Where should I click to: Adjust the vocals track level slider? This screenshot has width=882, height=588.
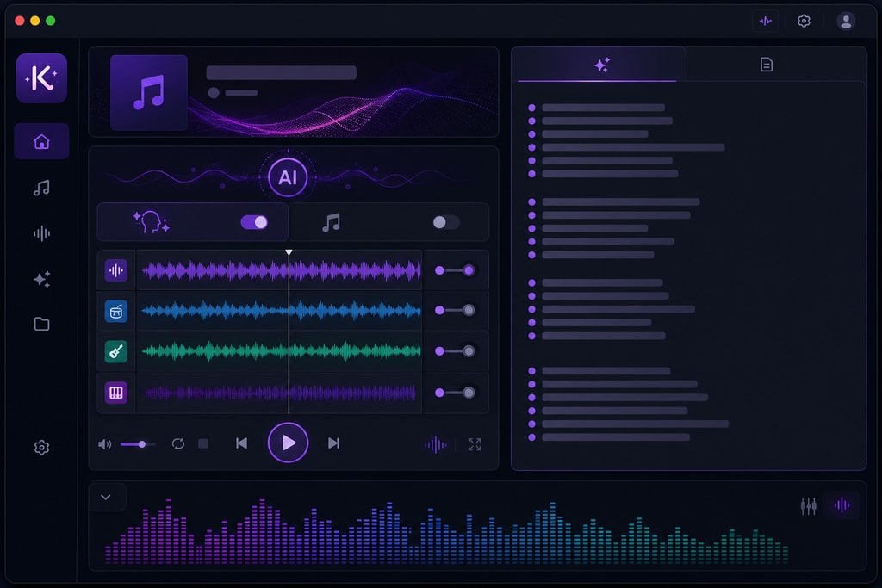point(455,270)
